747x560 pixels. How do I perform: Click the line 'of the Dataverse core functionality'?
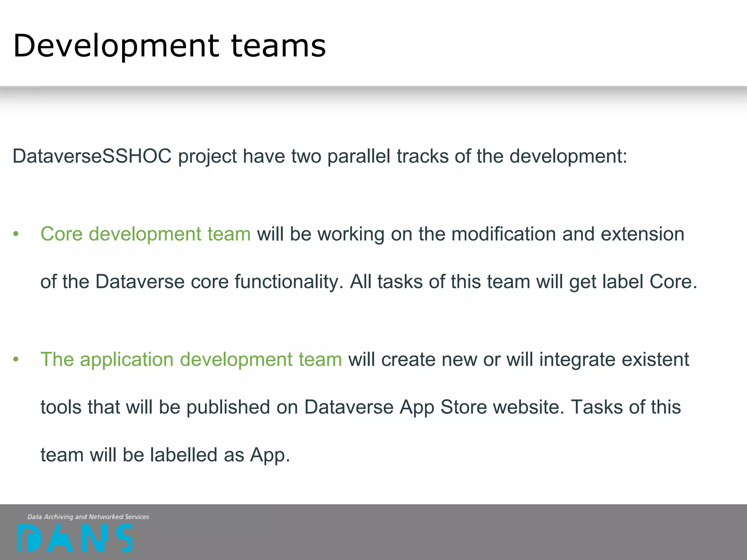click(369, 282)
